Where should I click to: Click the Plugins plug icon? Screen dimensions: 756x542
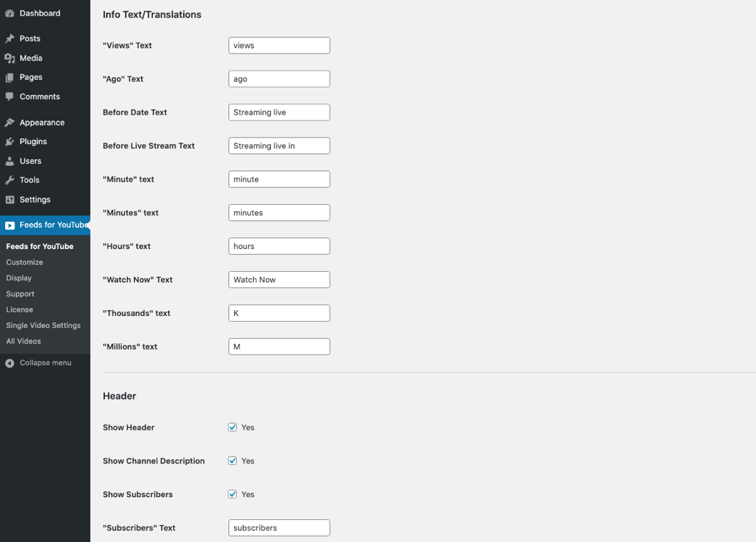(x=10, y=142)
